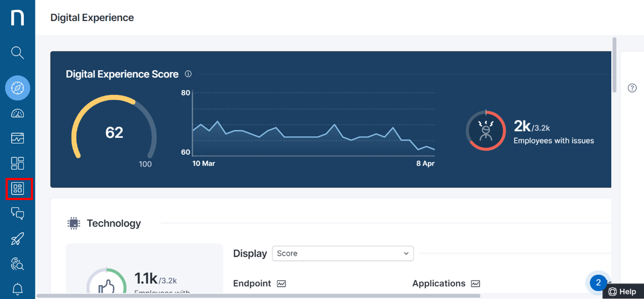This screenshot has height=299, width=644.
Task: Open the chart monitor sidebar icon
Action: [x=17, y=138]
